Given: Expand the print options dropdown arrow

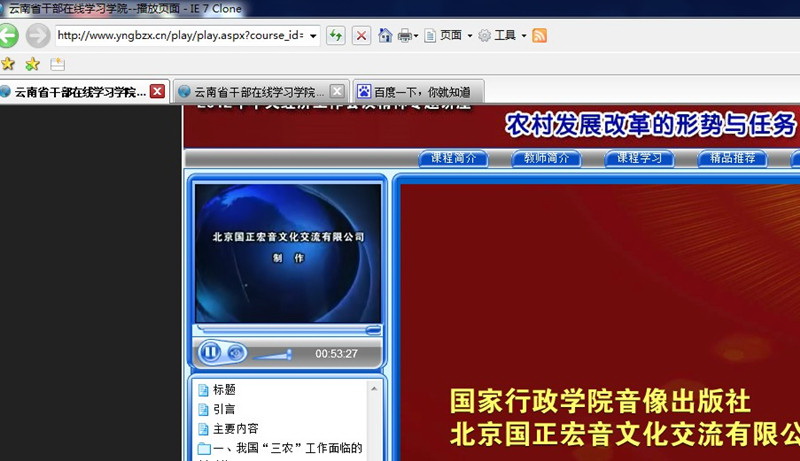Looking at the screenshot, I should (x=416, y=36).
